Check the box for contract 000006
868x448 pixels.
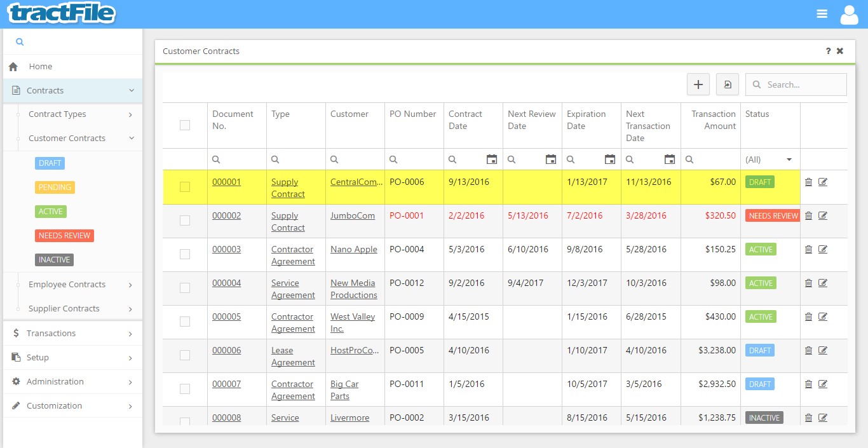click(x=185, y=355)
